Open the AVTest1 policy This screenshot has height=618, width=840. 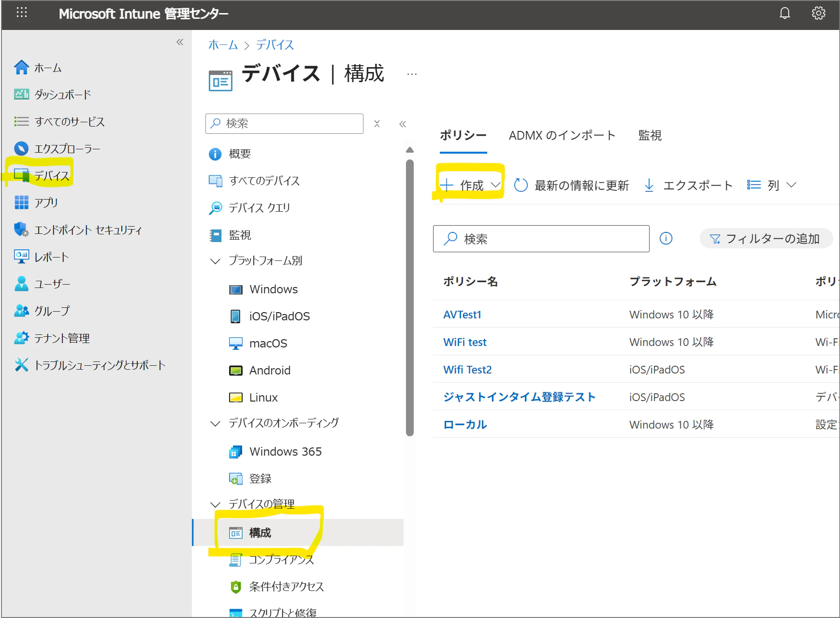click(x=463, y=315)
